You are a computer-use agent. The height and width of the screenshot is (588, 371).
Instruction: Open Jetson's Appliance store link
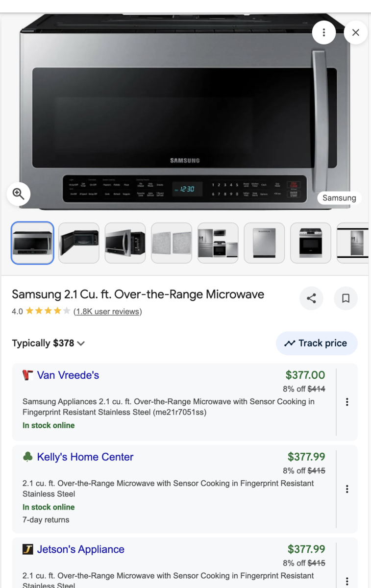(81, 549)
